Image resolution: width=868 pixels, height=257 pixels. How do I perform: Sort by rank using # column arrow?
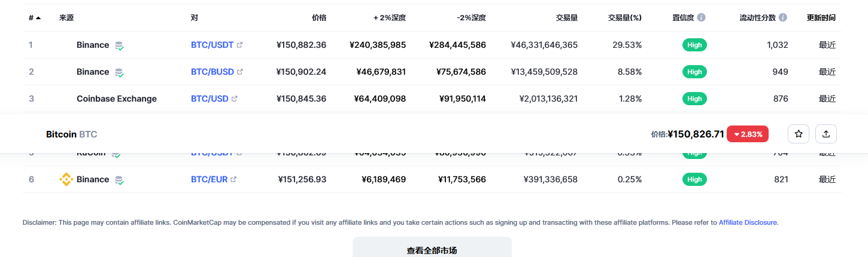click(x=38, y=18)
